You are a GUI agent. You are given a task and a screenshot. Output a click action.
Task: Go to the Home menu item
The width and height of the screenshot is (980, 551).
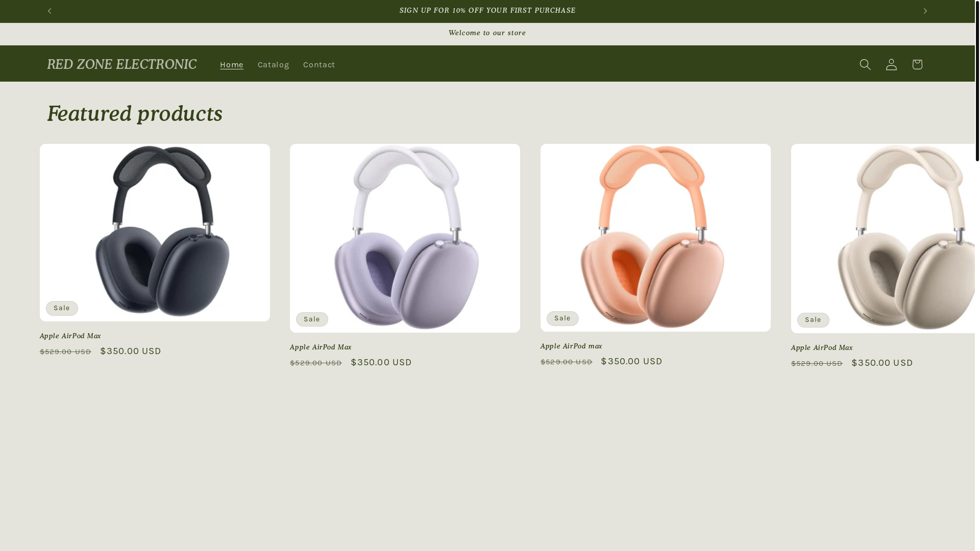[x=232, y=65]
